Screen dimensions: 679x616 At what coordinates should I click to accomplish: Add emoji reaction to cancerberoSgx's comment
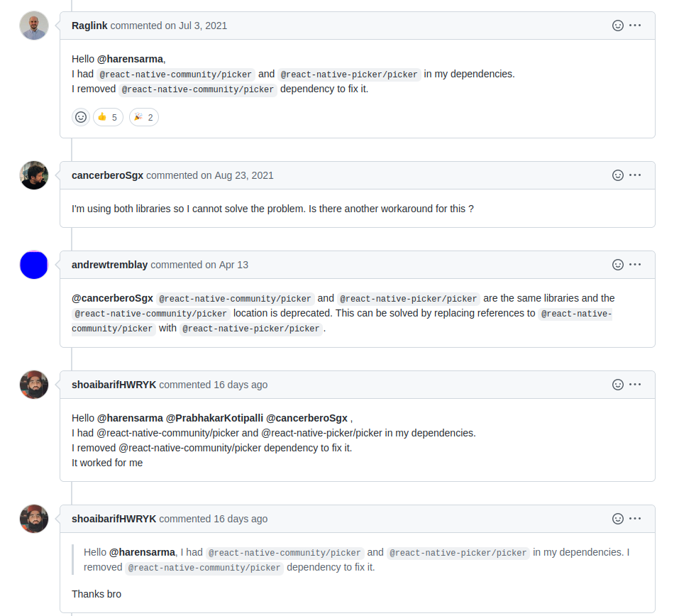[617, 175]
